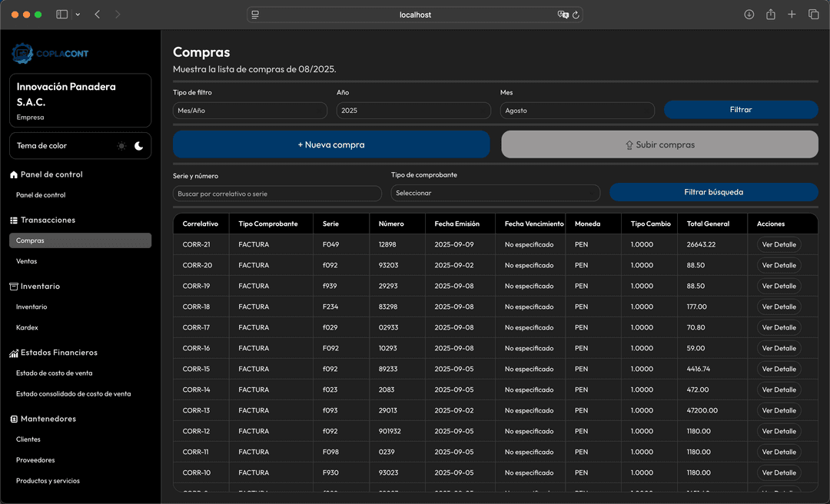830x504 pixels.
Task: Click the Nueva compra button
Action: (331, 144)
